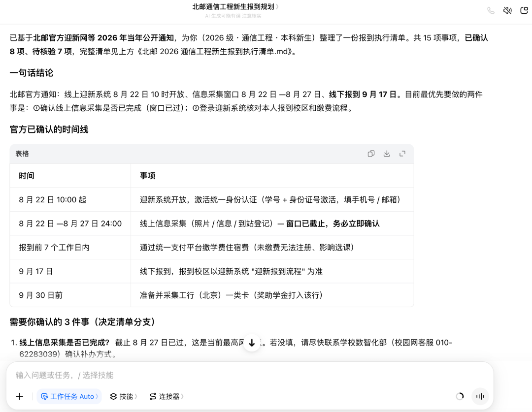Image resolution: width=532 pixels, height=412 pixels.
Task: Expand the 技能 skills menu
Action: click(124, 396)
